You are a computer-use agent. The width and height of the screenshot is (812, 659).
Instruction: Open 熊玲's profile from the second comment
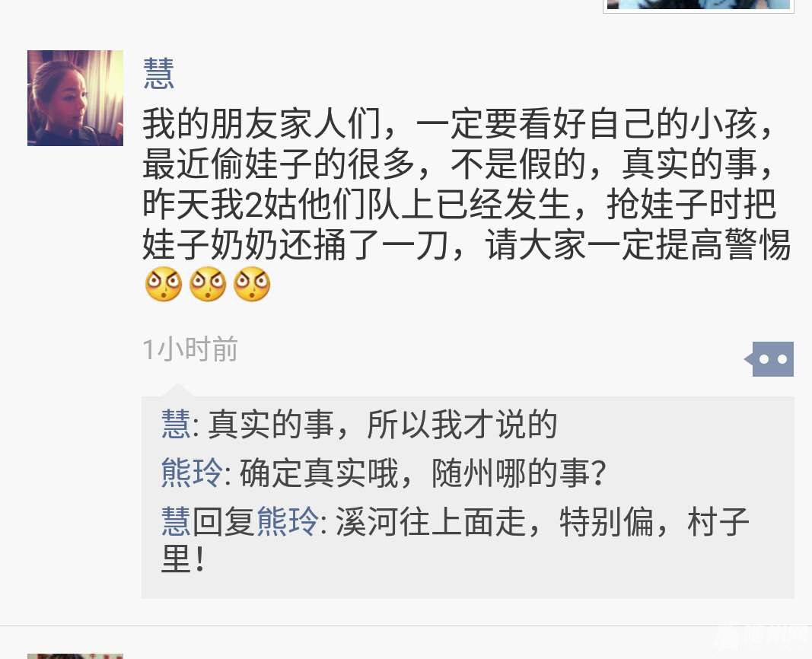pyautogui.click(x=192, y=472)
